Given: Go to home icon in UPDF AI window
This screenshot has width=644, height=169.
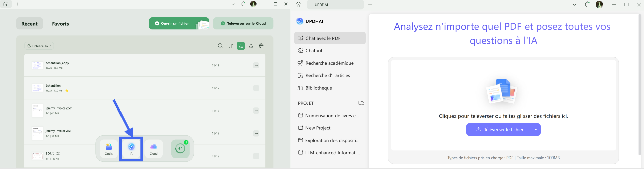Looking at the screenshot, I should pyautogui.click(x=298, y=5).
